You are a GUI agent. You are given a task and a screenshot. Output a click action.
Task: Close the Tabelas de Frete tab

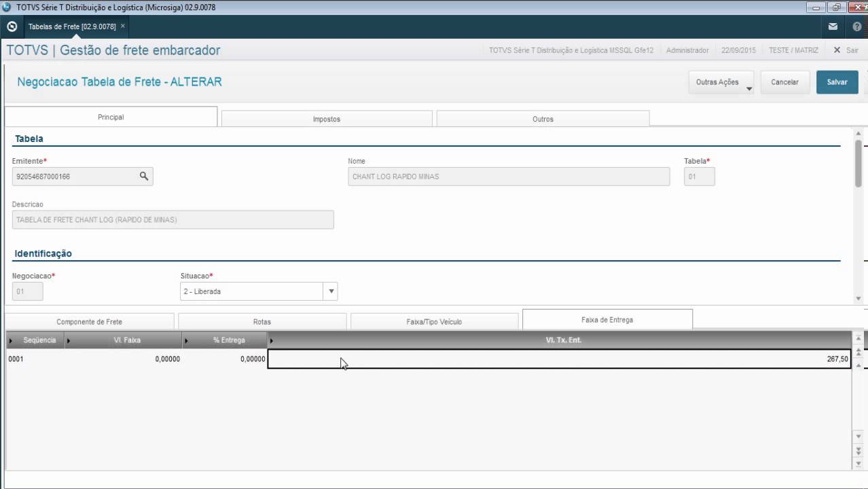[x=123, y=26]
